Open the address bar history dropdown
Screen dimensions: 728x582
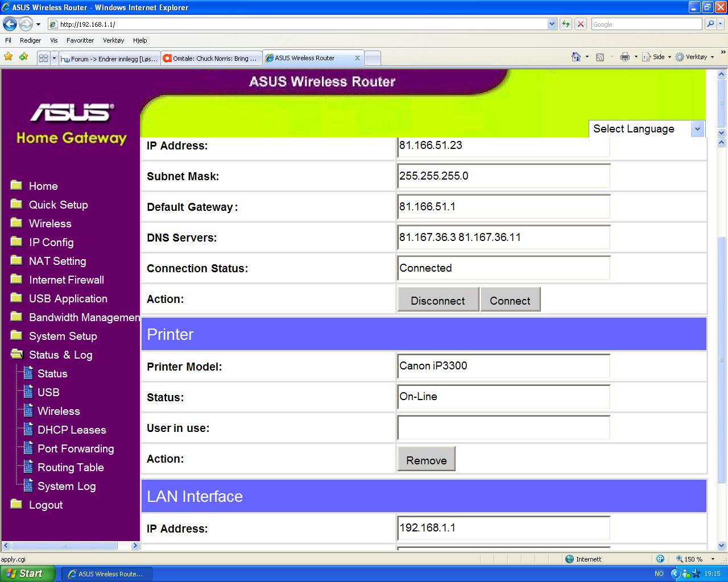[x=552, y=24]
